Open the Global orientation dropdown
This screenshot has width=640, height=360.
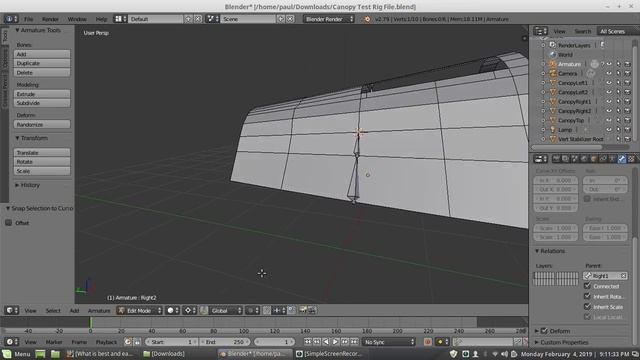(226, 310)
